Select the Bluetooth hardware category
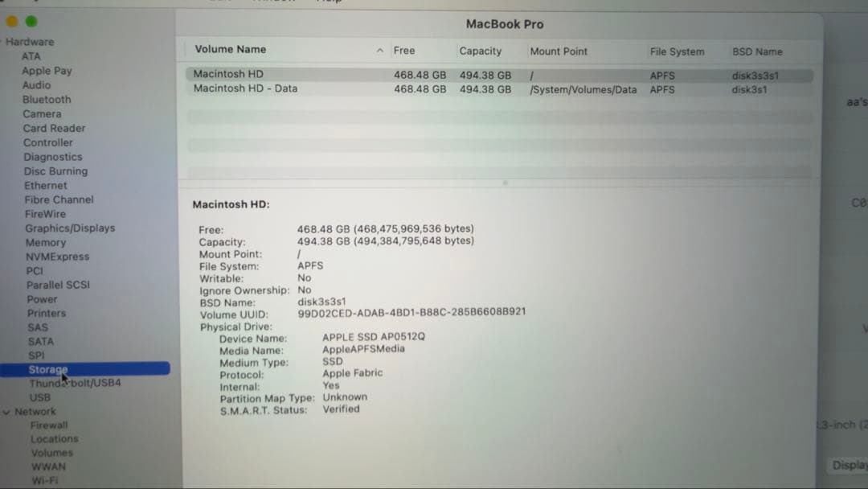 (x=46, y=99)
